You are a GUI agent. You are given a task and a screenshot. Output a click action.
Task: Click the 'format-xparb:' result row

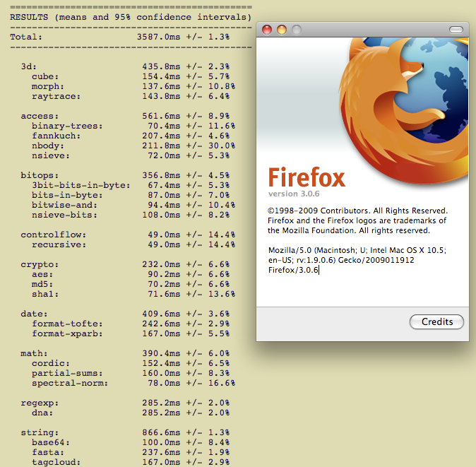[131, 333]
